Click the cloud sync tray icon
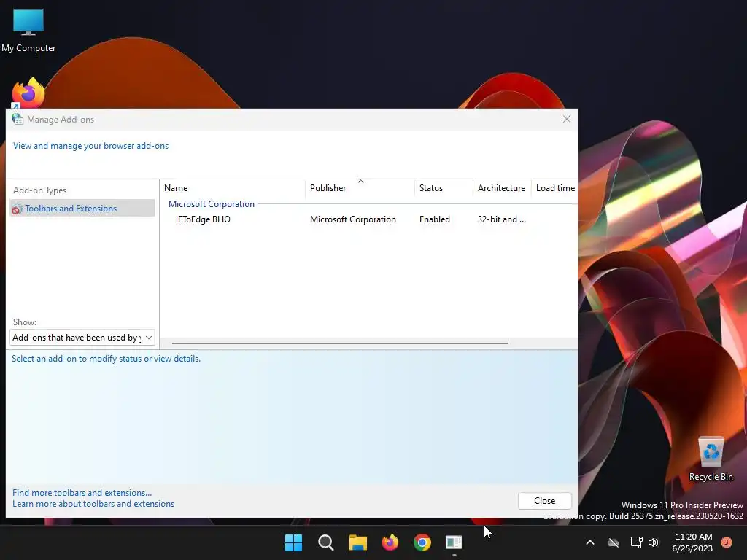 [x=614, y=542]
